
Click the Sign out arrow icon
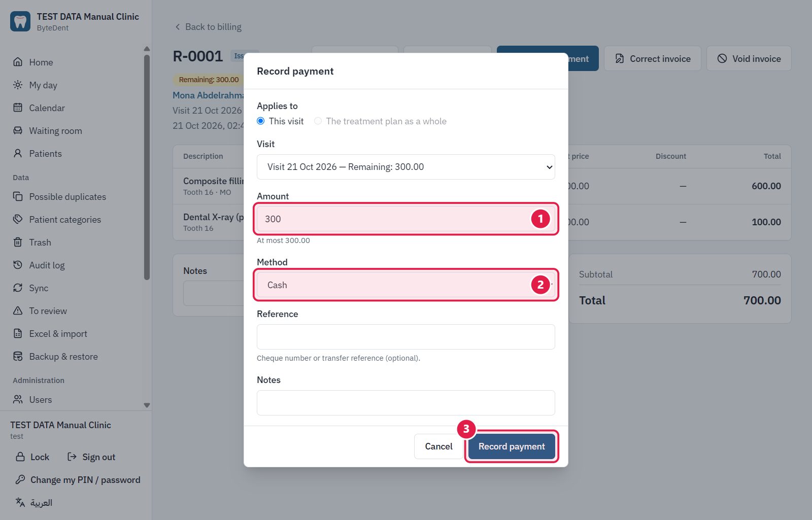[x=72, y=457]
